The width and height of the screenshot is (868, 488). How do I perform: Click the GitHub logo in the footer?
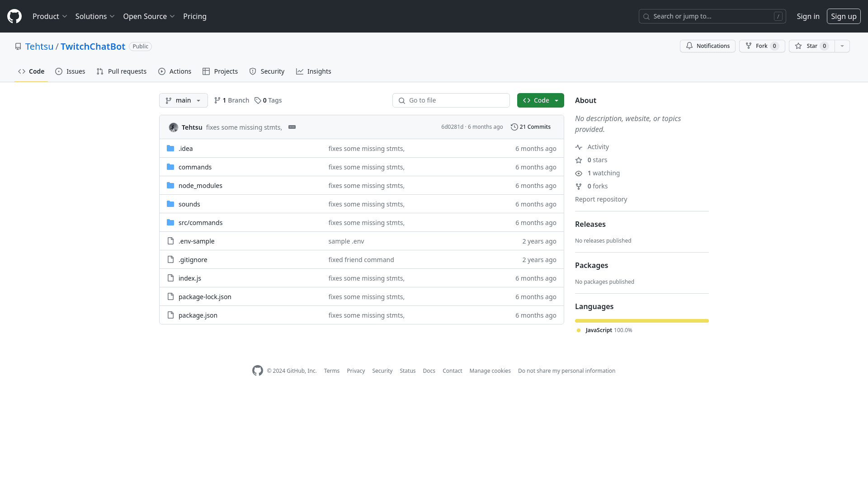(258, 371)
